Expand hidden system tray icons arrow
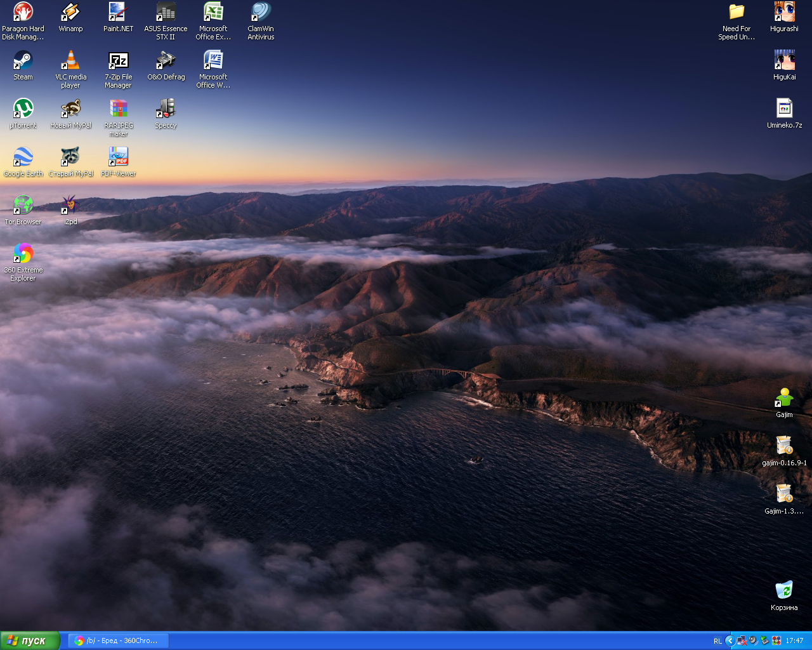This screenshot has height=650, width=812. click(x=730, y=640)
